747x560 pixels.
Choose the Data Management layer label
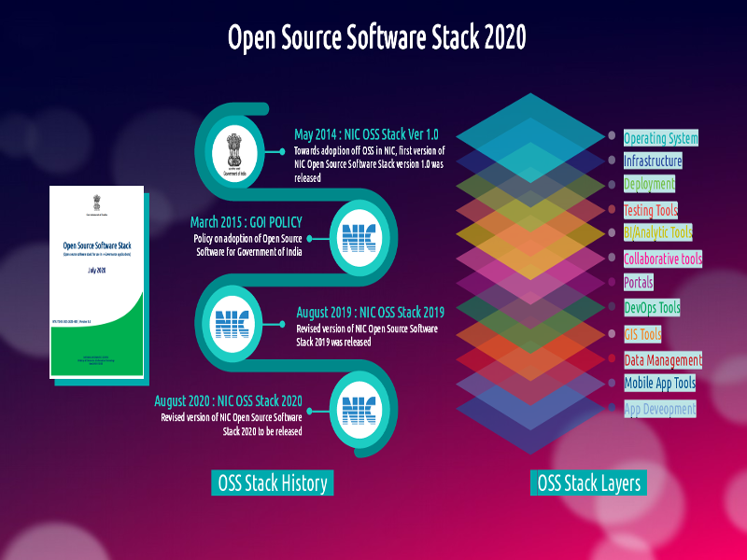tap(663, 360)
